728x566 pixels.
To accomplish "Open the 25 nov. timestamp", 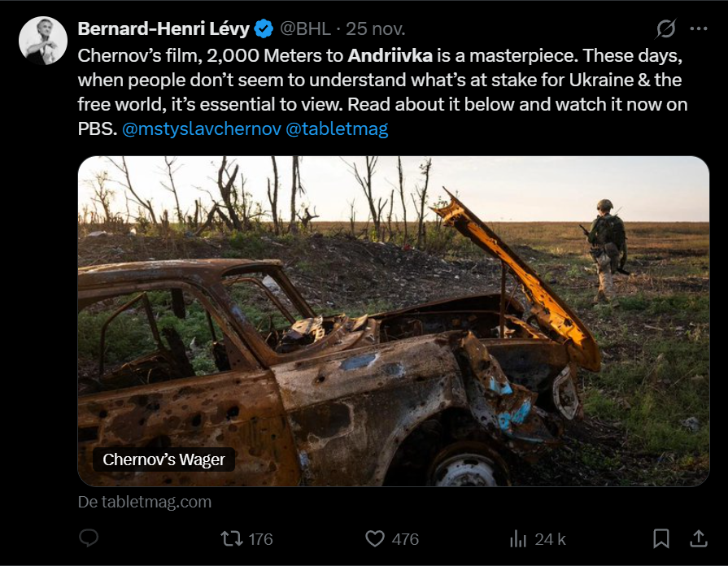I will 376,29.
